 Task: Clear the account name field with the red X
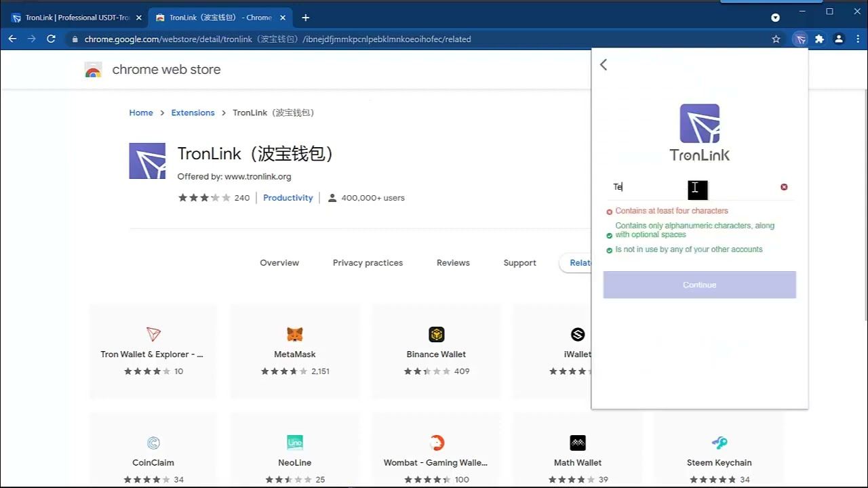pos(784,187)
